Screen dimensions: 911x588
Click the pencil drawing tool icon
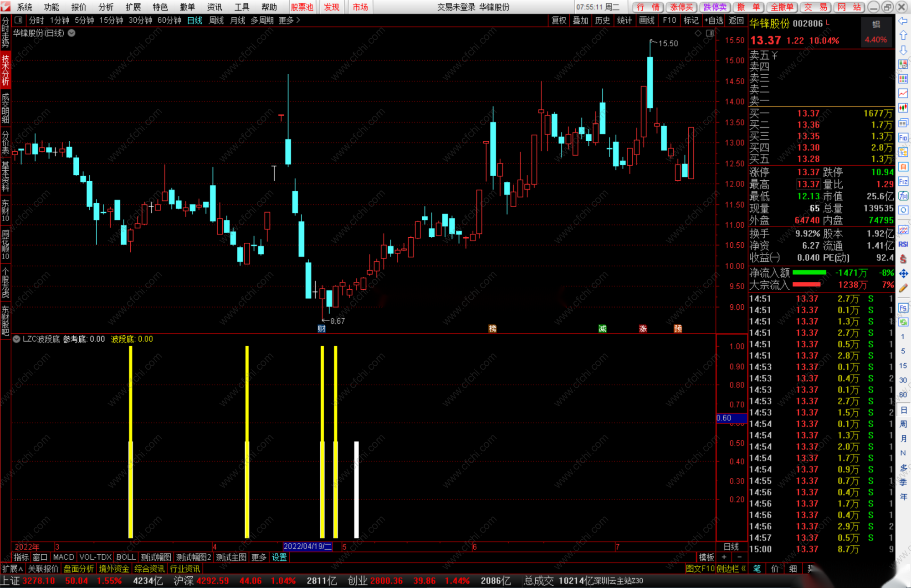tap(903, 288)
